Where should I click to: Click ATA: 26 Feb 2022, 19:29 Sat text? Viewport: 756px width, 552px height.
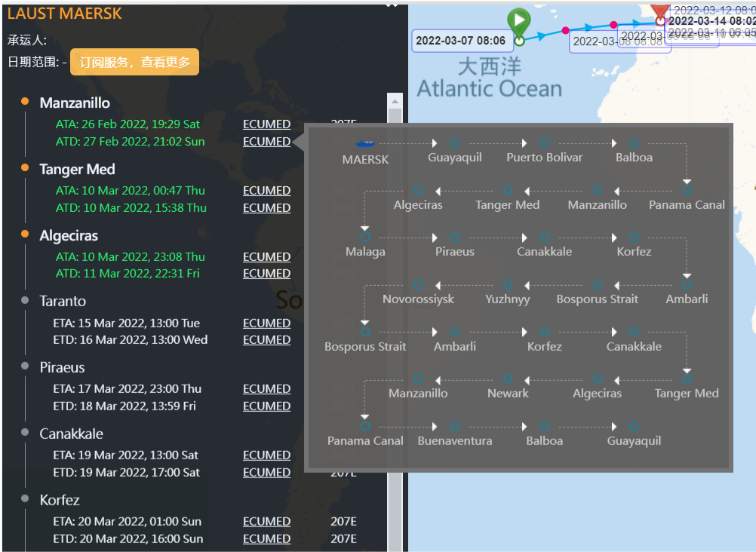click(128, 124)
